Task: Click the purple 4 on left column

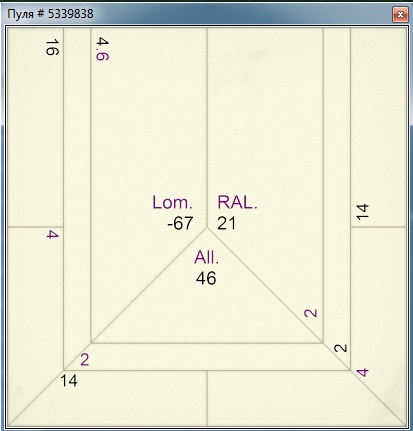Action: pyautogui.click(x=52, y=234)
